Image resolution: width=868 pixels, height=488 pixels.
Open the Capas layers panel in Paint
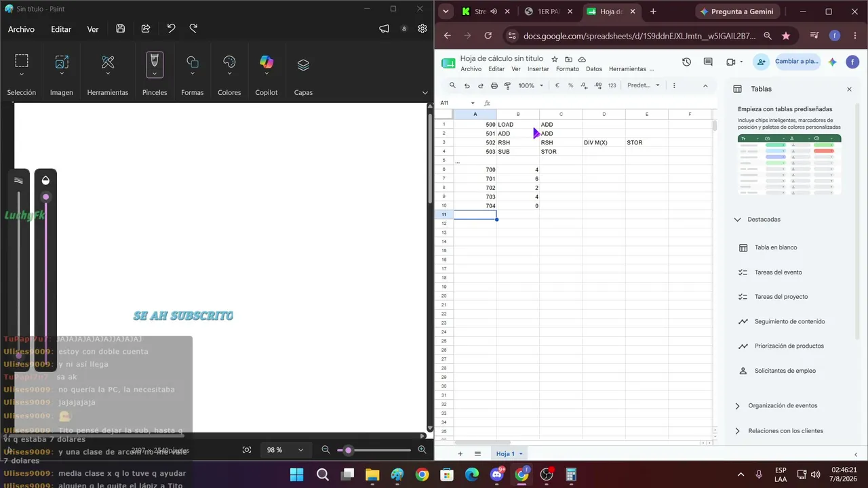point(303,64)
